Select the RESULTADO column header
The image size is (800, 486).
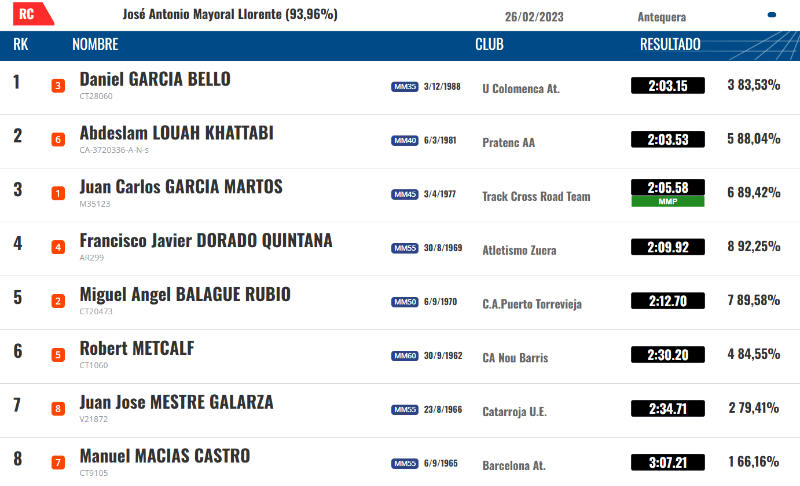pos(670,44)
